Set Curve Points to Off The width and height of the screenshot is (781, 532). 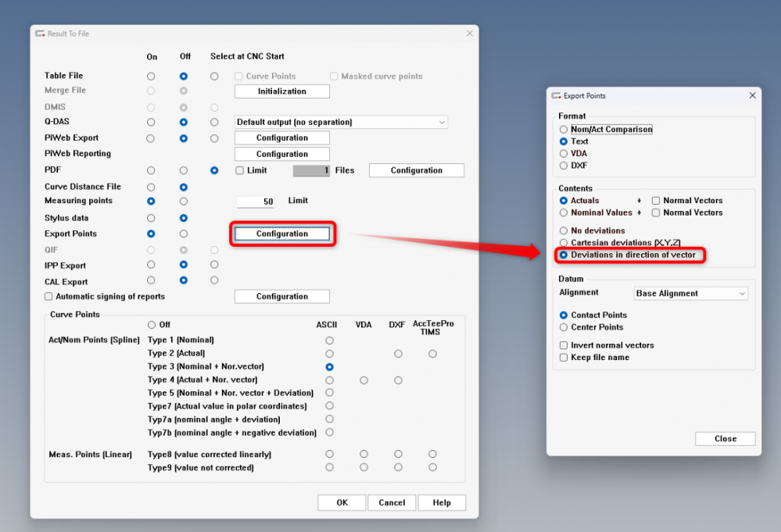152,324
